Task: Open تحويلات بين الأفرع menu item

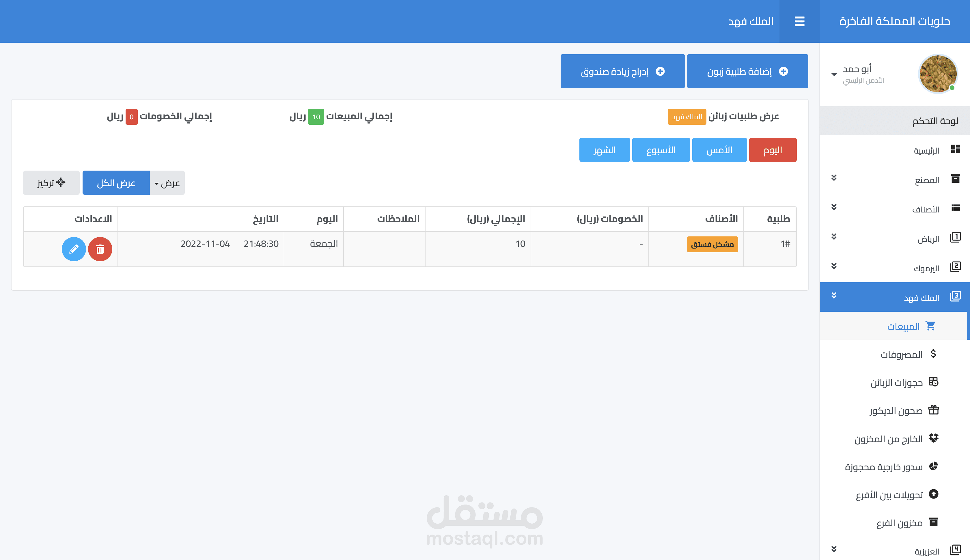Action: point(889,495)
